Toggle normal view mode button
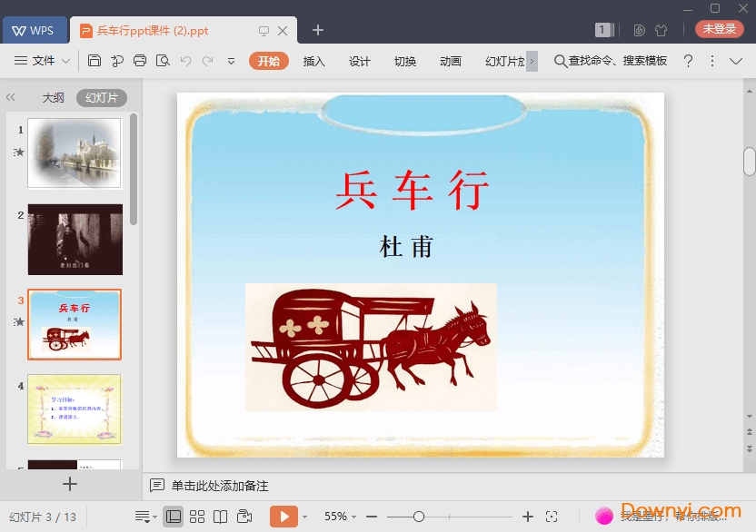This screenshot has height=532, width=756. pos(173,517)
